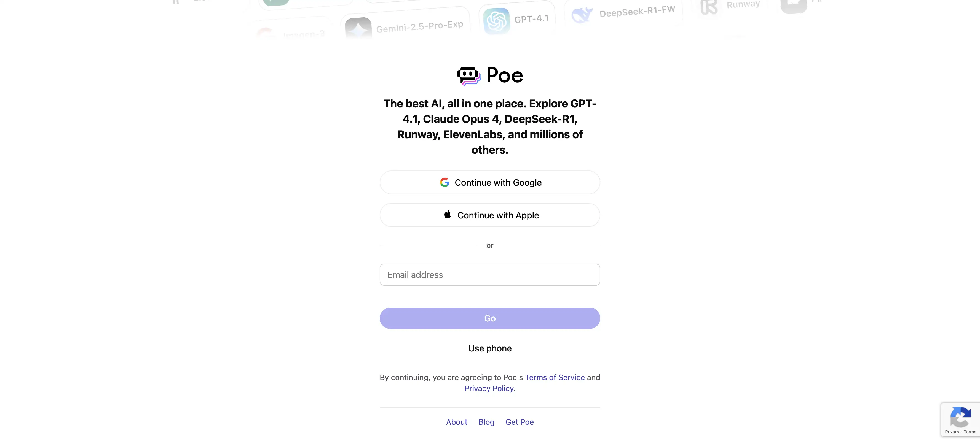Open the Privacy Policy link
This screenshot has height=444, width=980.
coord(489,388)
